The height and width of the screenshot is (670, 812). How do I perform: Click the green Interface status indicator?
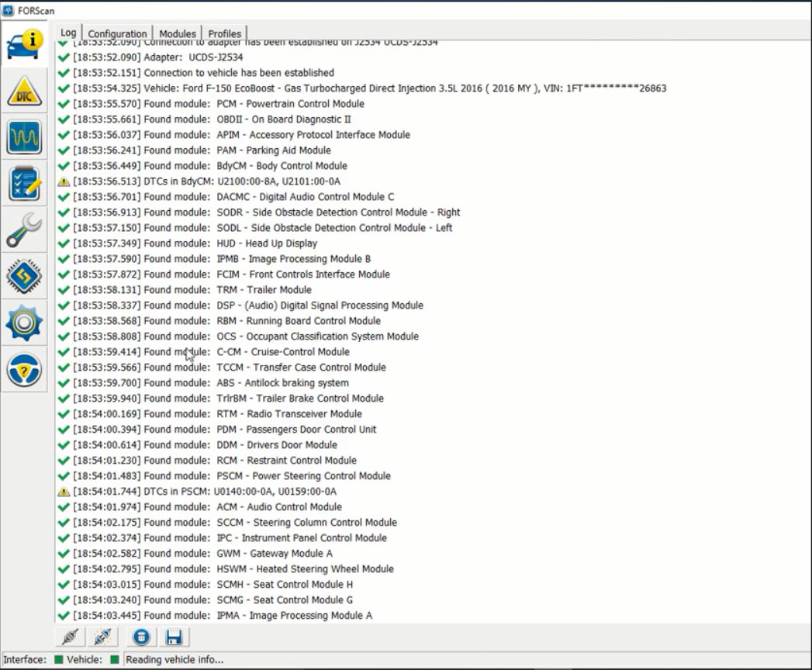[x=58, y=659]
